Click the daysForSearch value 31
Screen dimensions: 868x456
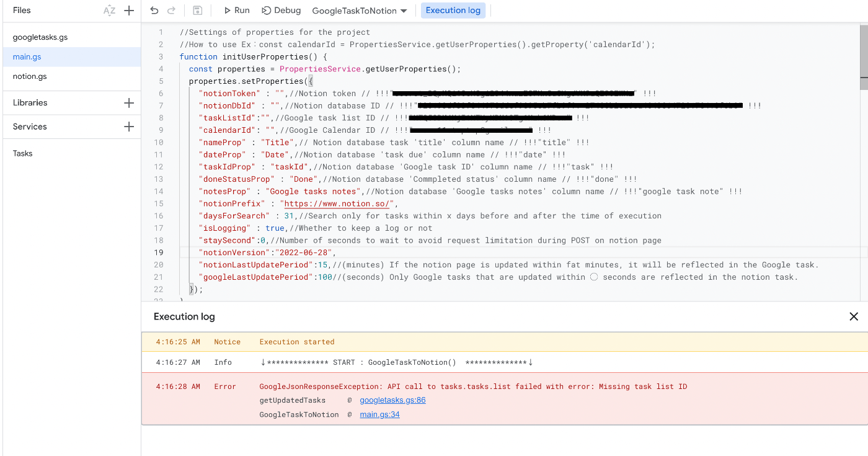pos(289,216)
